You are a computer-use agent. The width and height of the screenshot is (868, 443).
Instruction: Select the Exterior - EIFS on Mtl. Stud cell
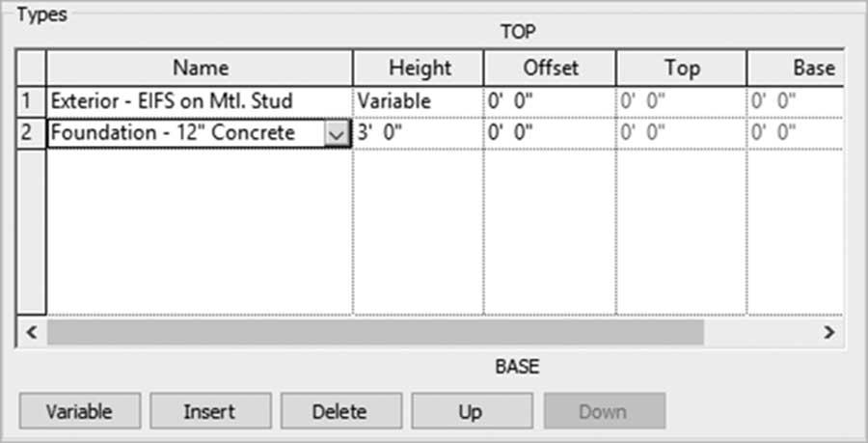click(x=200, y=102)
